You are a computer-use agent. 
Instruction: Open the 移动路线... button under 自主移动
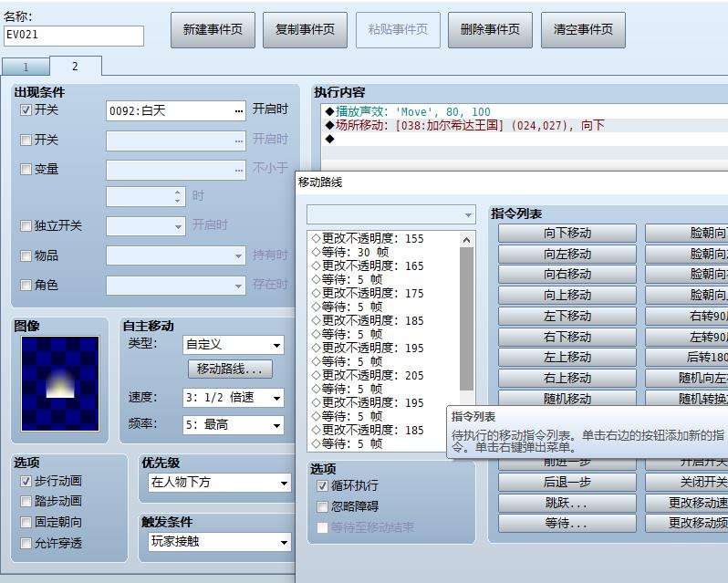230,369
